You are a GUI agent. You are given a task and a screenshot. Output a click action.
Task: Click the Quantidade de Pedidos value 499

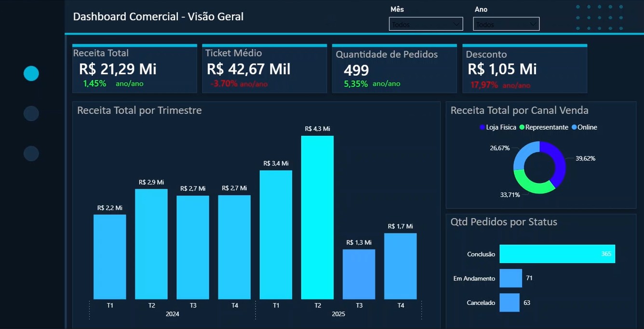pyautogui.click(x=356, y=70)
